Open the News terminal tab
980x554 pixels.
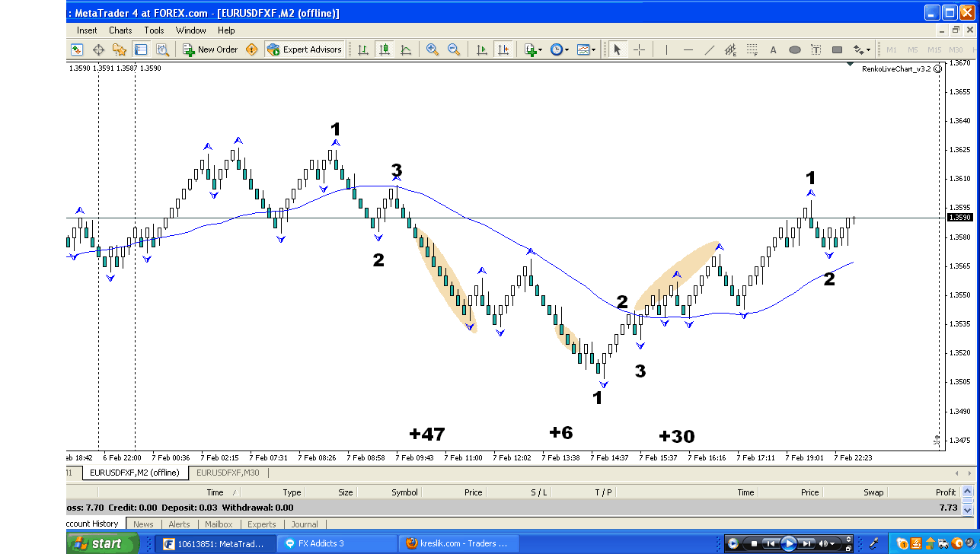click(x=143, y=524)
